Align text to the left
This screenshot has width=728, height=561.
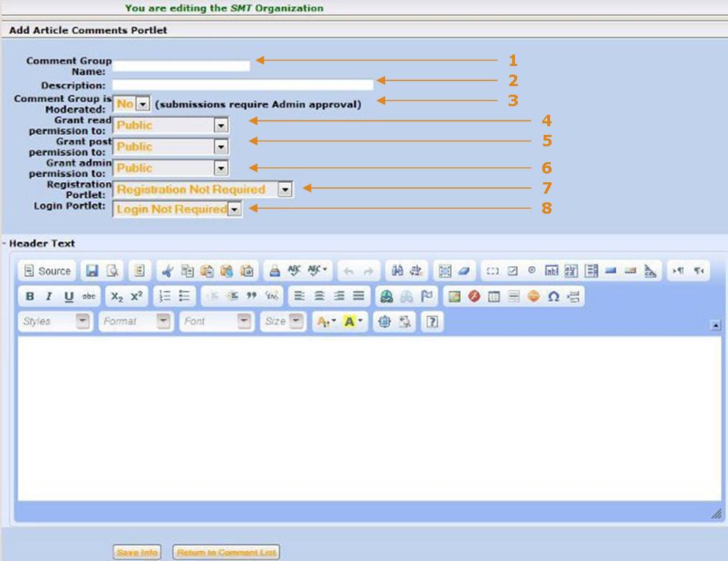click(300, 296)
